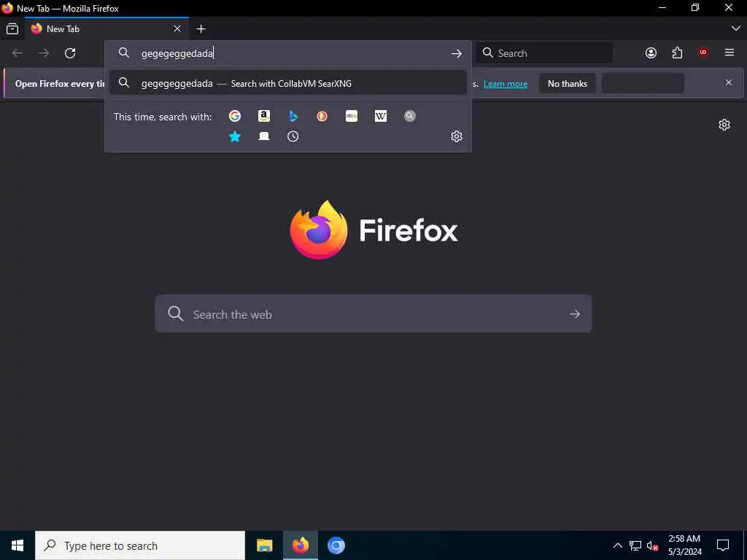Personalize New Tab with gear icon
747x560 pixels.
724,125
